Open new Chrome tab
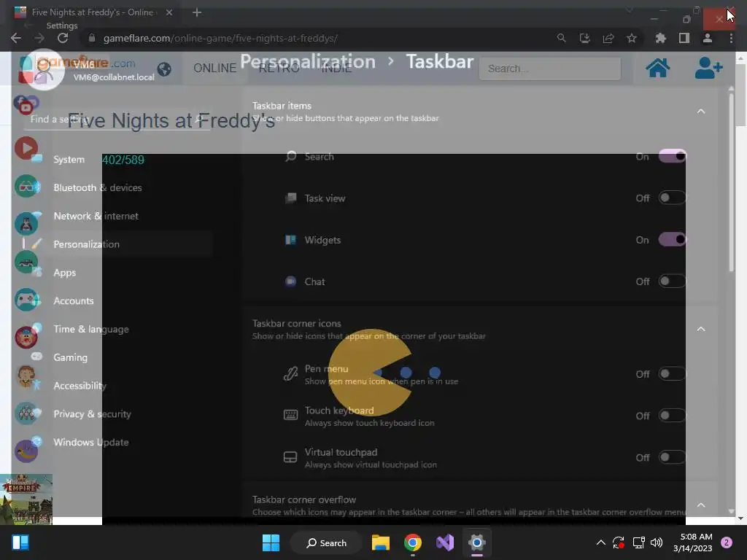This screenshot has height=560, width=747. 197,12
